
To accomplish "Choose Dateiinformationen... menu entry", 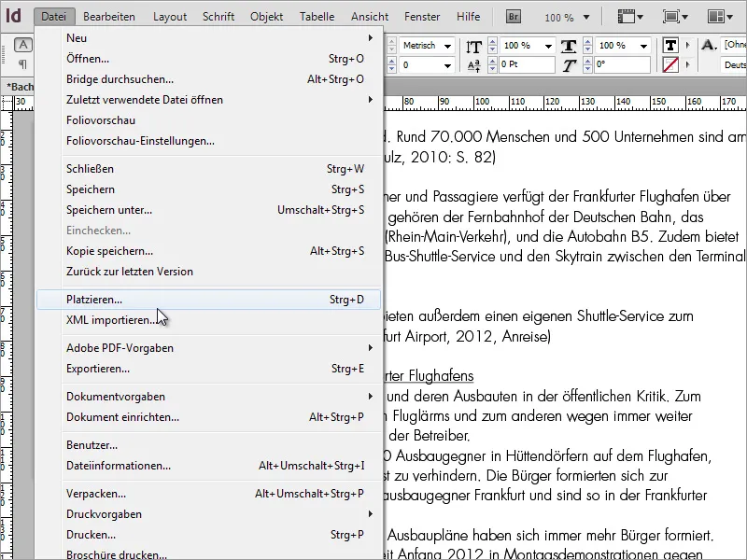I will (208, 465).
